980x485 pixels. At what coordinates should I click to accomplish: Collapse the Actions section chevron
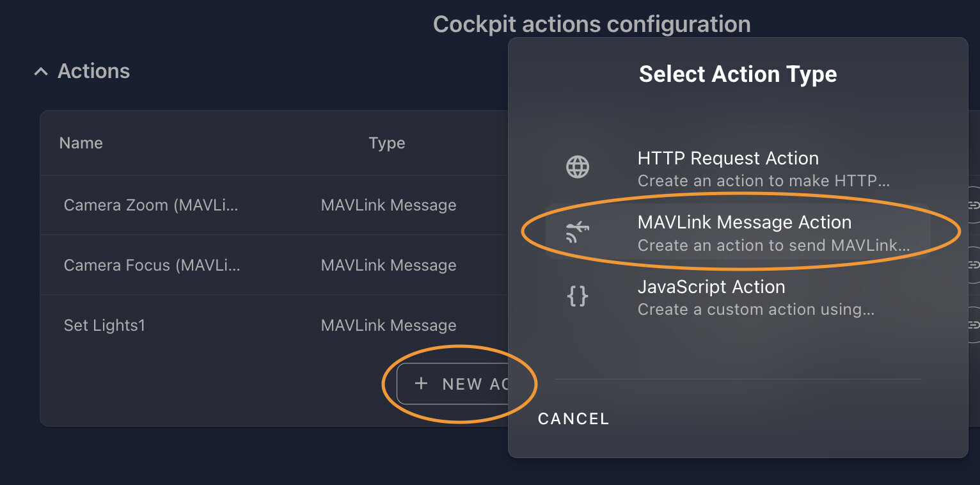pos(41,72)
